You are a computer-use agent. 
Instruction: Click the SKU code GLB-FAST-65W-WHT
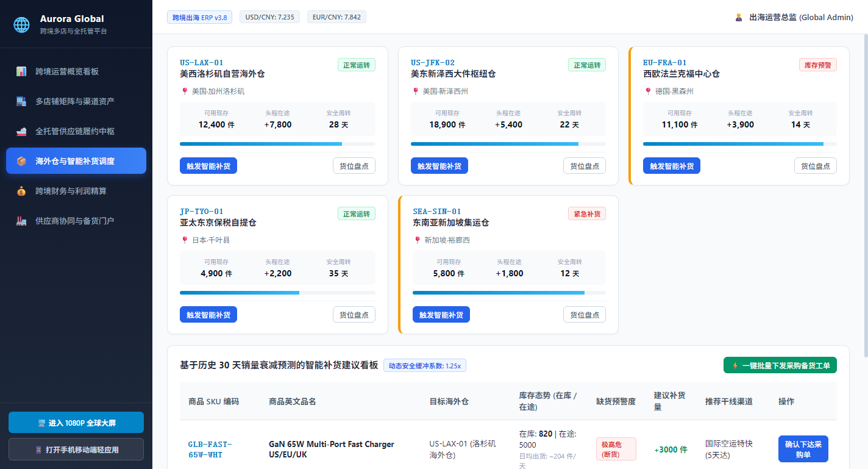click(210, 449)
